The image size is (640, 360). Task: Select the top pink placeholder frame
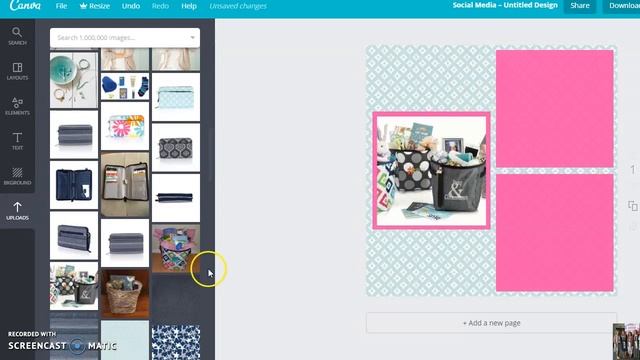point(554,109)
